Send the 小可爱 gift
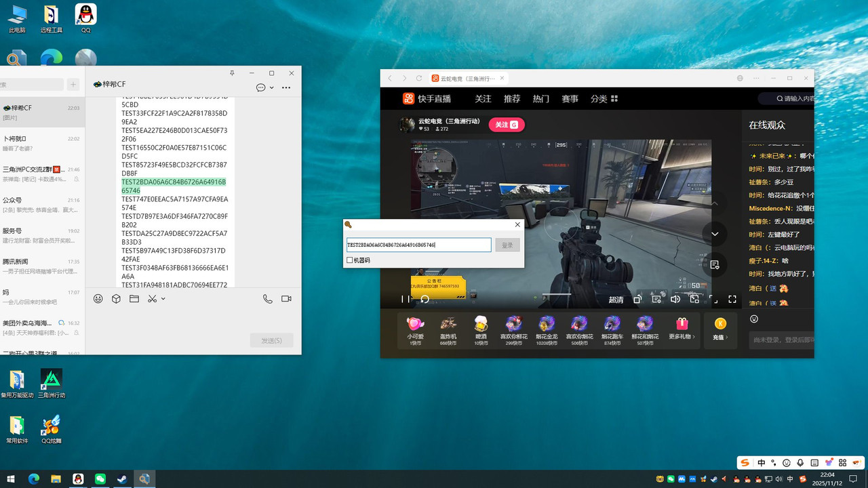This screenshot has width=868, height=488. [x=415, y=331]
